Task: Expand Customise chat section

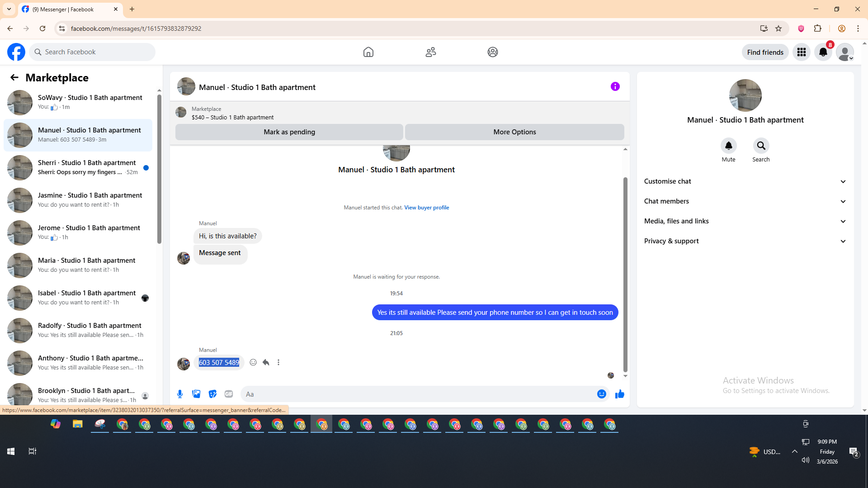Action: coord(745,181)
